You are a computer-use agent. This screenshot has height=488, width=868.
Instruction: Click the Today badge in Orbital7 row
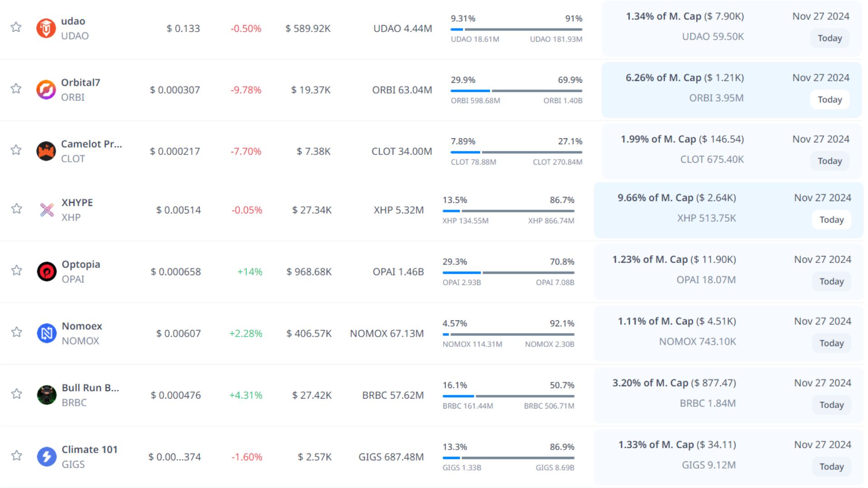(x=830, y=99)
